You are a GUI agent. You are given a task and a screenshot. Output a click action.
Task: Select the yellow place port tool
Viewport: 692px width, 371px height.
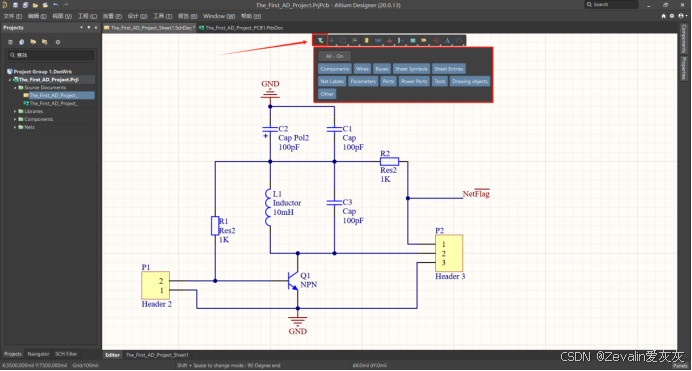point(424,40)
